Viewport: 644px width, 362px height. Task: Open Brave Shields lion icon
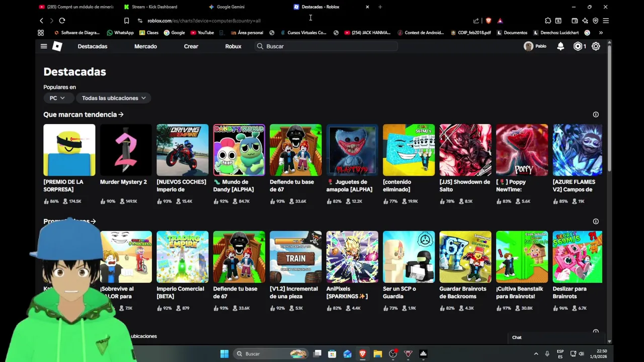coord(488,21)
